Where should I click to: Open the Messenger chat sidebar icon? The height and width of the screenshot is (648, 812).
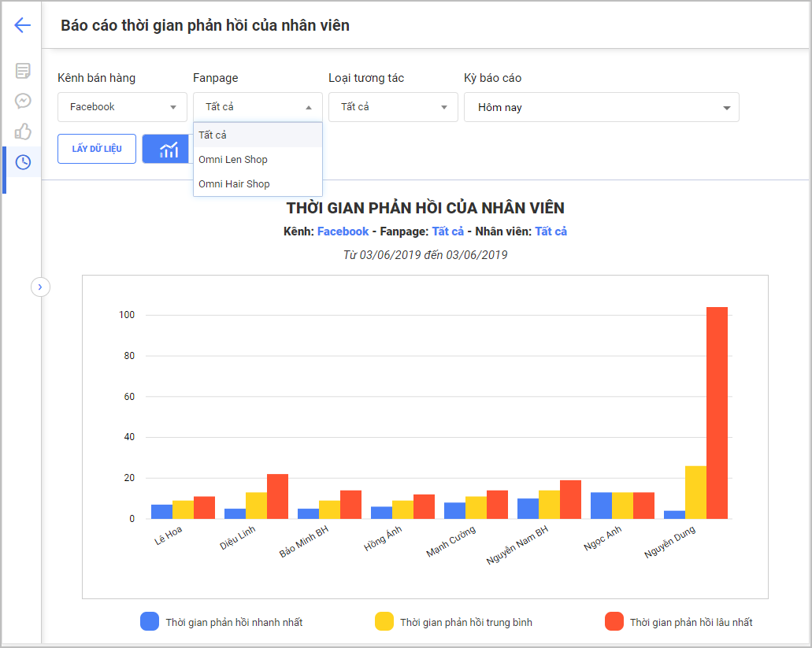click(x=23, y=101)
